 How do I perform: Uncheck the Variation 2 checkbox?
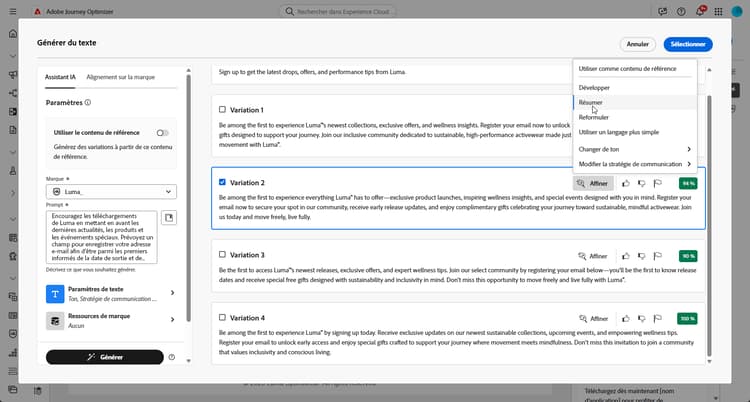pyautogui.click(x=222, y=182)
